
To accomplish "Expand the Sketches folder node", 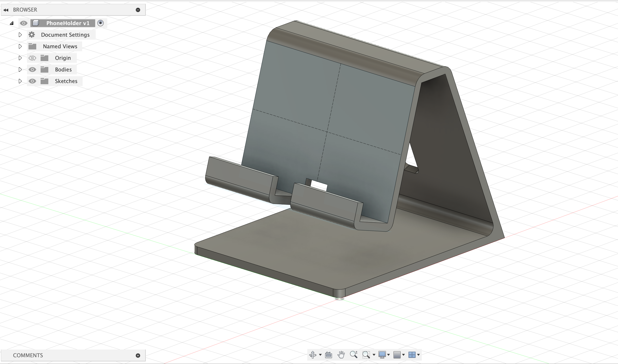I will 20,81.
